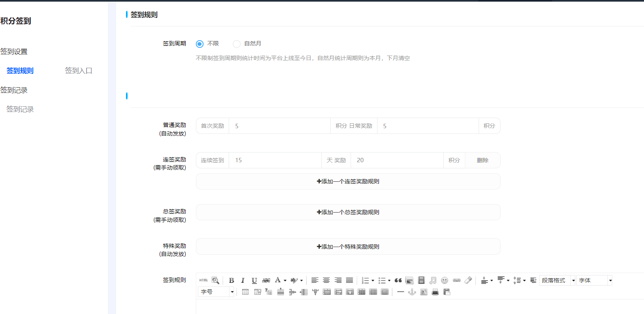This screenshot has height=314, width=644.
Task: Select the 不限 sign-in cycle option
Action: [200, 44]
